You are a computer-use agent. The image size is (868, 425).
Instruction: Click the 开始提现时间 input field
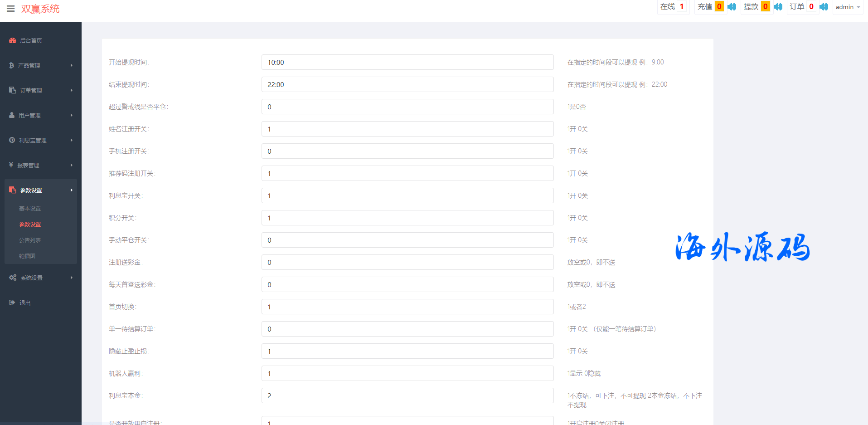[x=407, y=63]
